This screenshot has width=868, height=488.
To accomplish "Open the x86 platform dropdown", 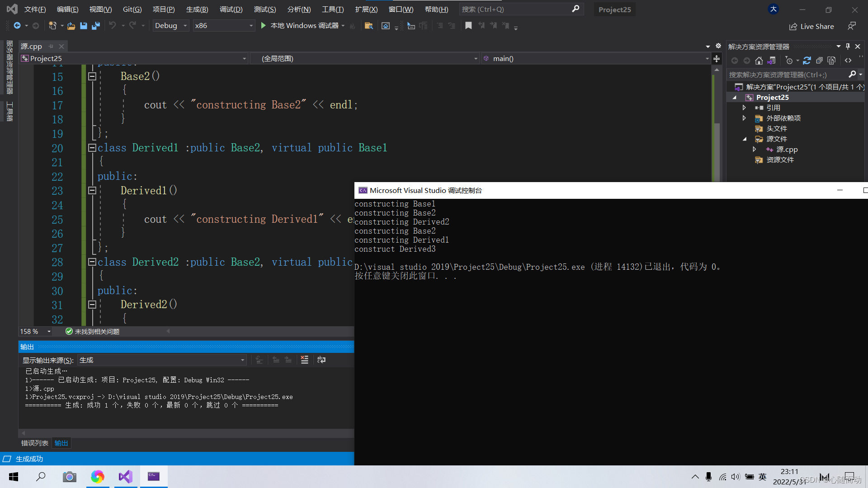I will 224,26.
